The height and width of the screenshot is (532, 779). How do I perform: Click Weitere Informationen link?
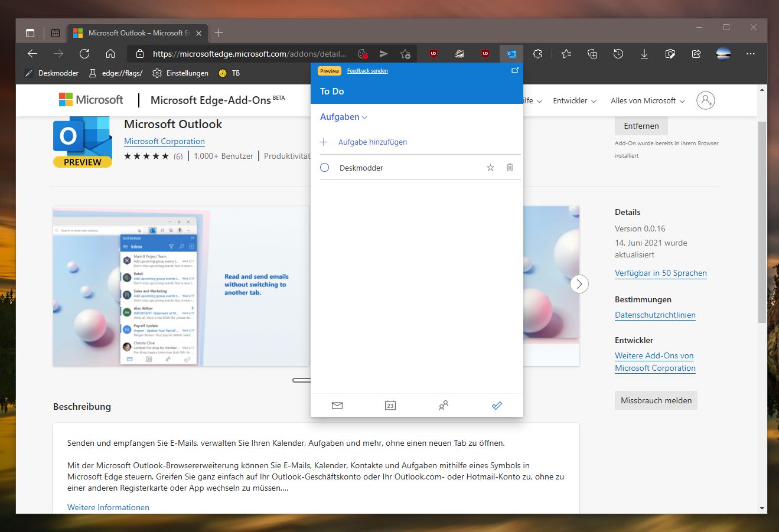108,507
